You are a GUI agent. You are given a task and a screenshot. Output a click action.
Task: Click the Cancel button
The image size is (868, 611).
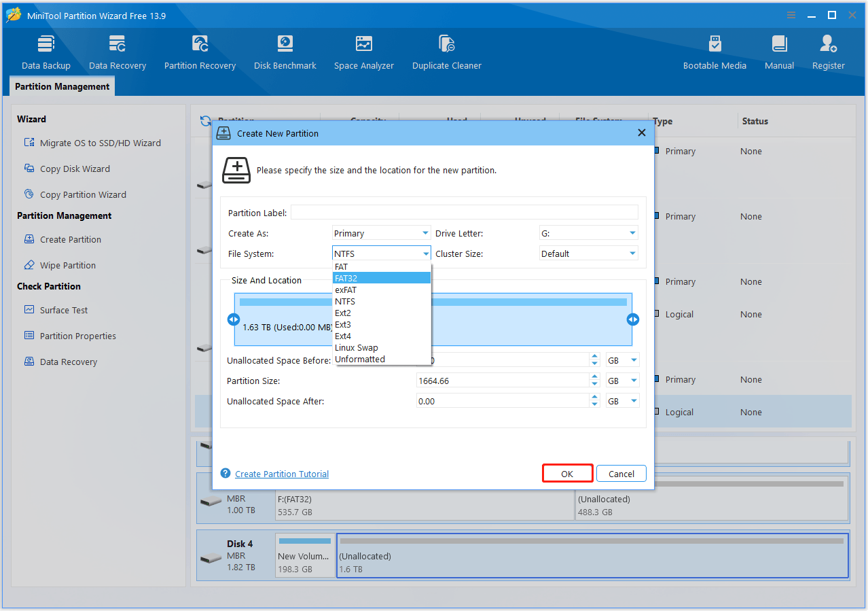(621, 474)
